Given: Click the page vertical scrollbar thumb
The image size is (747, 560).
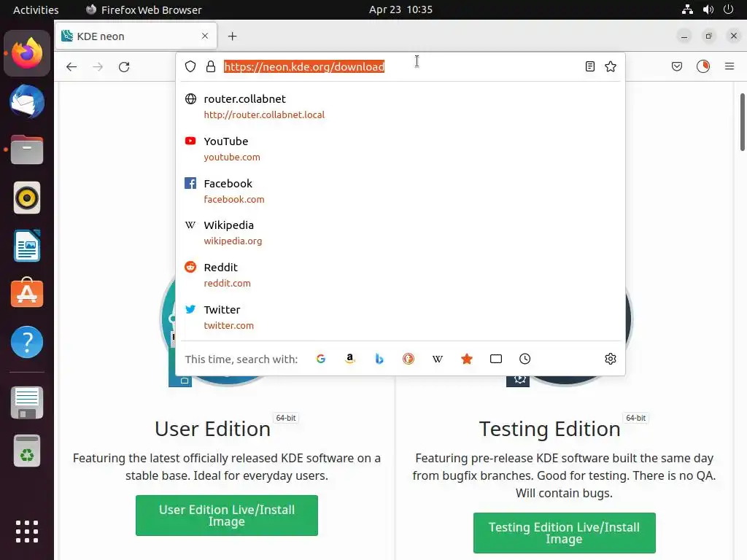Looking at the screenshot, I should click(742, 122).
